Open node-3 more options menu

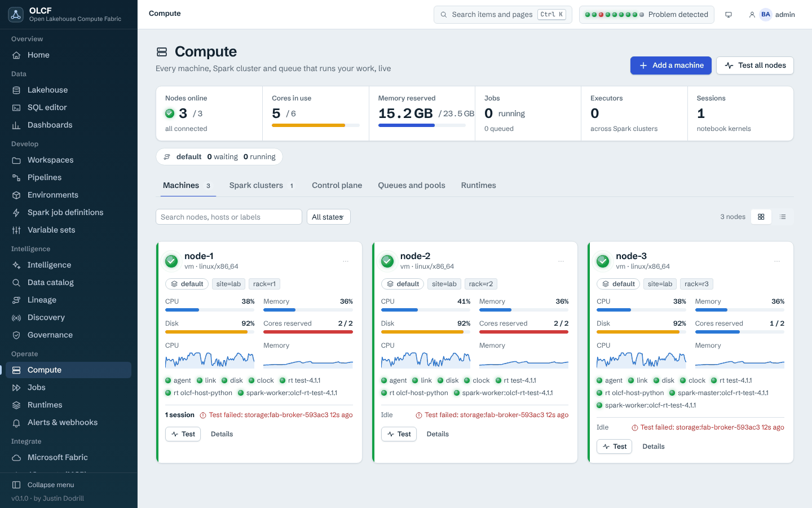777,261
